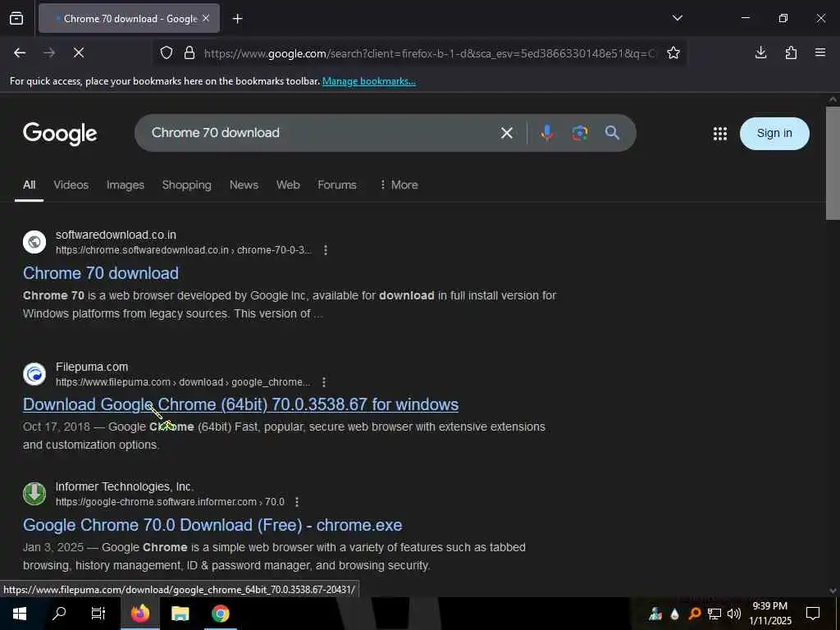Switch to the Videos tab
840x630 pixels.
71,185
